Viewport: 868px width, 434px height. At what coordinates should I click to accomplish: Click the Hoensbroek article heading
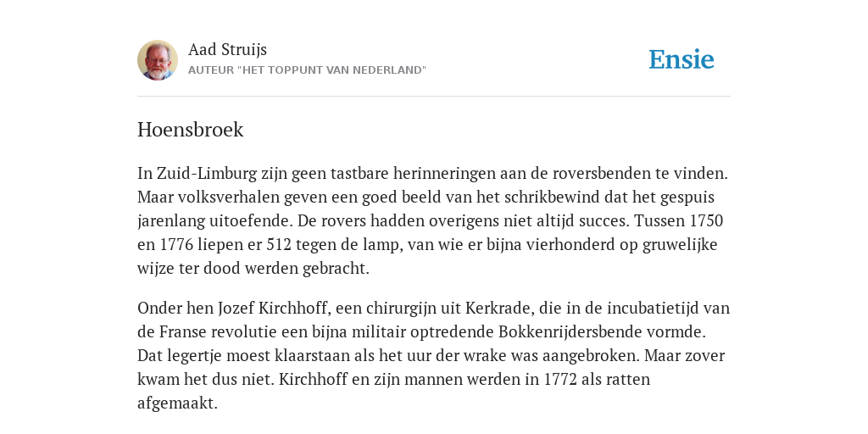point(191,130)
